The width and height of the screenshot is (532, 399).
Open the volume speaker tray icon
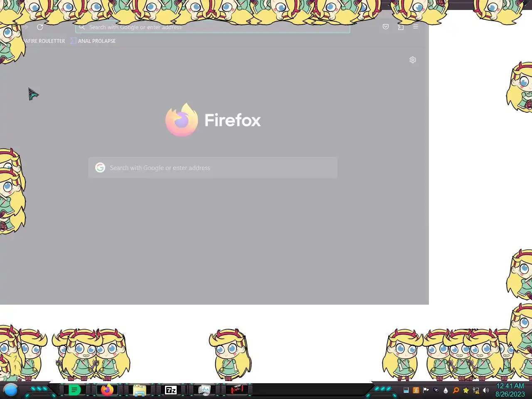486,390
